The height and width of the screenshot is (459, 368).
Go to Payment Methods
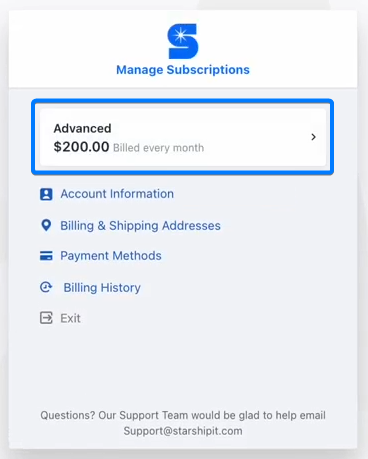[x=111, y=256]
